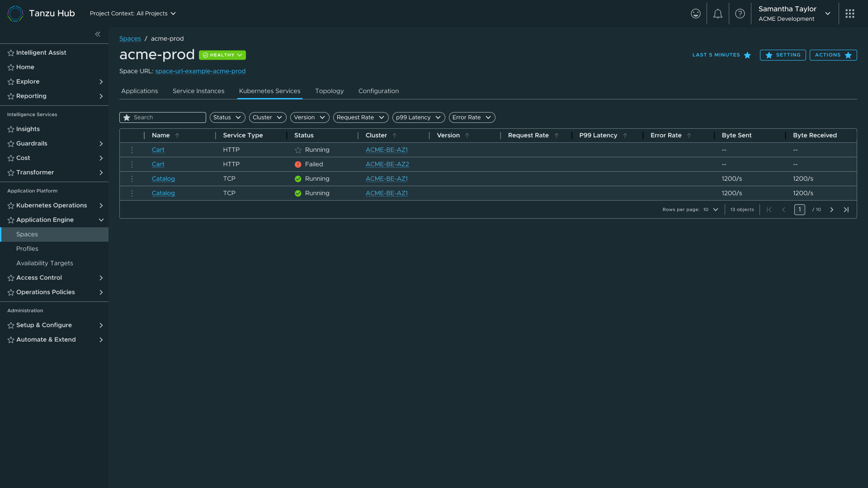Sort by Version column arrow
The height and width of the screenshot is (488, 868).
click(x=467, y=136)
